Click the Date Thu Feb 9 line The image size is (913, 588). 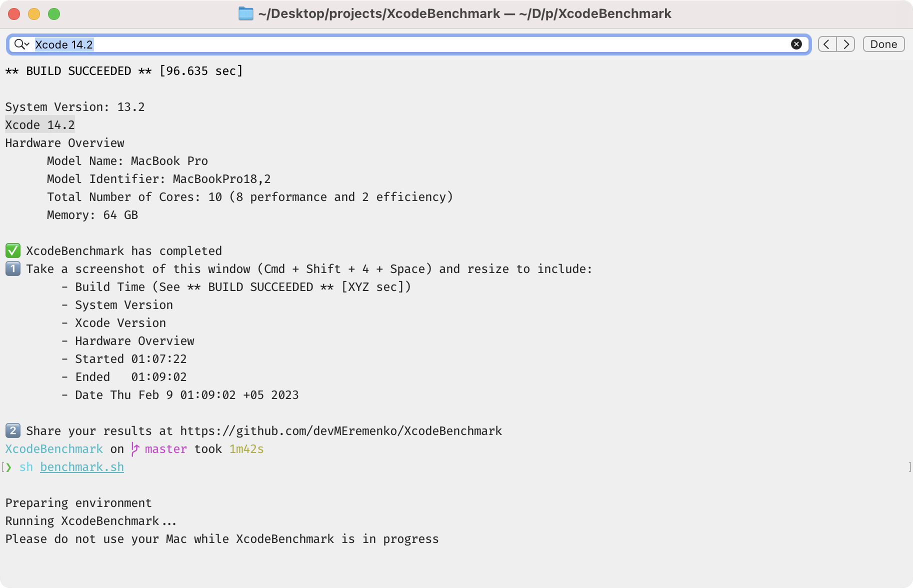(180, 395)
